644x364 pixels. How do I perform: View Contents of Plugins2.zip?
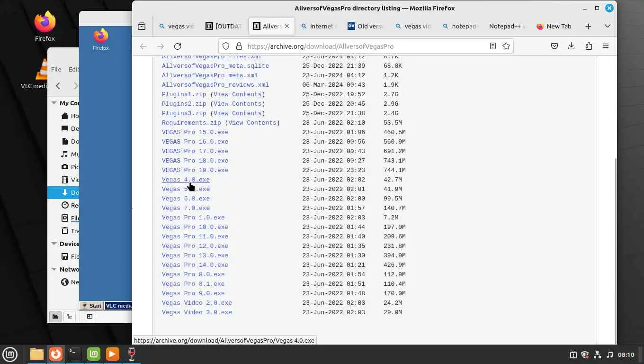238,104
